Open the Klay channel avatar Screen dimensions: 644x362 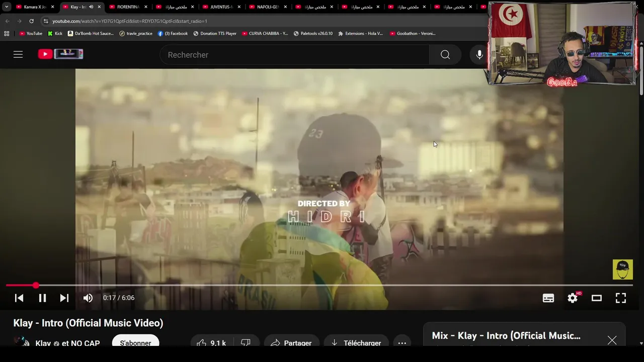[21, 342]
